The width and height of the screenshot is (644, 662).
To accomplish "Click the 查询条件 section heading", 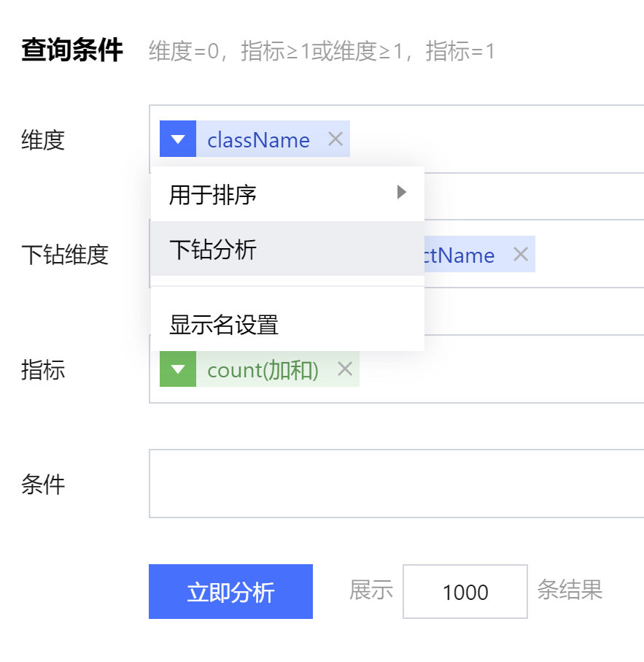I will click(72, 51).
